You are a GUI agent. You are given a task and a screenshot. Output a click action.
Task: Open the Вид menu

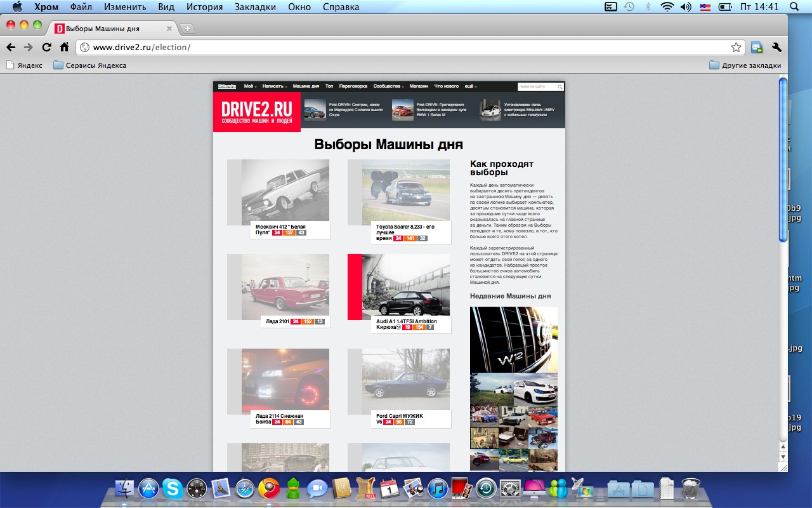(166, 7)
